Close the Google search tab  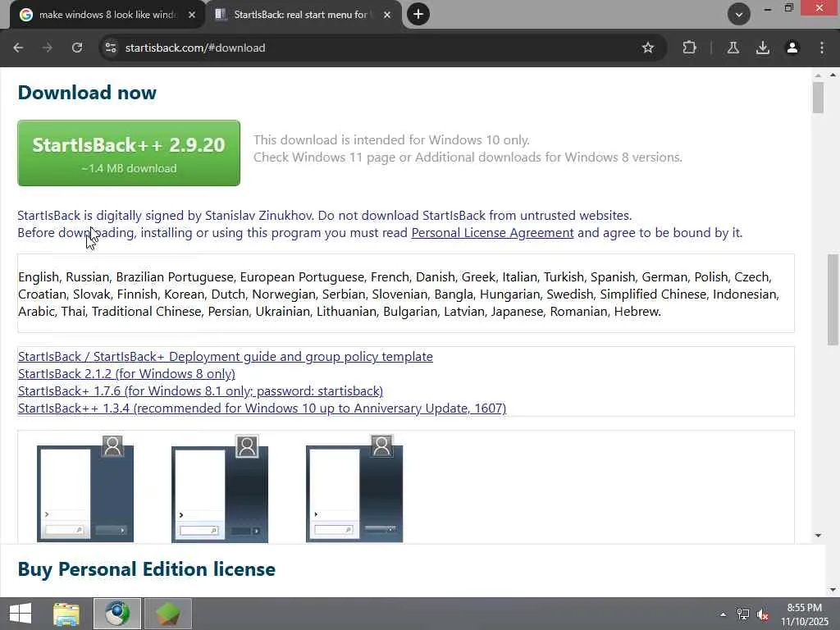(x=192, y=15)
